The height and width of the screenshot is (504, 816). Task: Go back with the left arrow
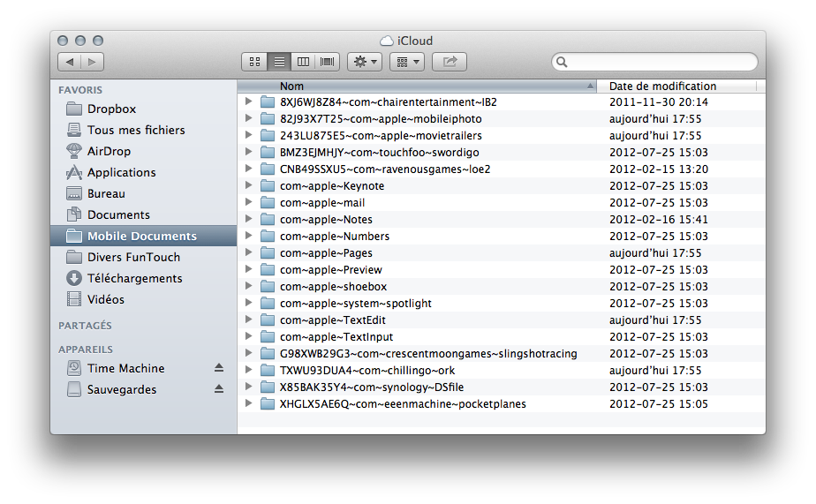tap(69, 62)
